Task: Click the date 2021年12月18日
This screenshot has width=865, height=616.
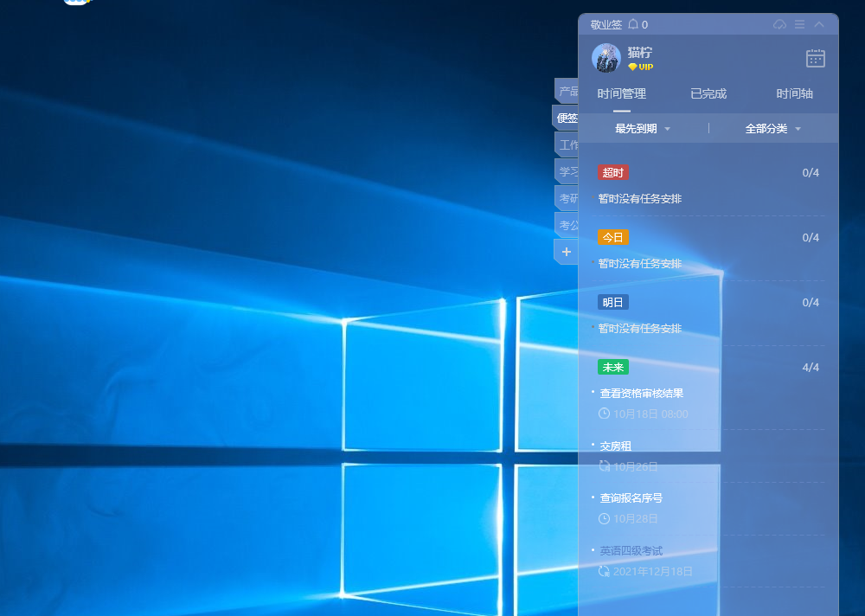Action: coord(652,572)
